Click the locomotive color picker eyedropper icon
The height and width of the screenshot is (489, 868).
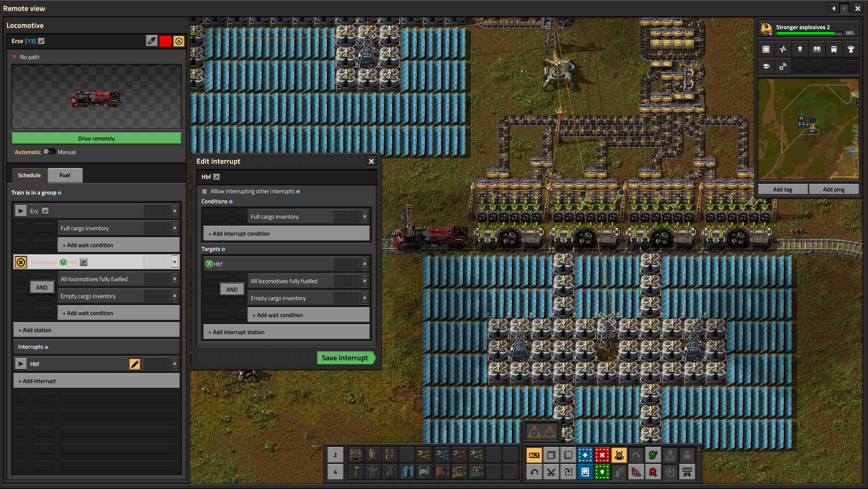152,41
